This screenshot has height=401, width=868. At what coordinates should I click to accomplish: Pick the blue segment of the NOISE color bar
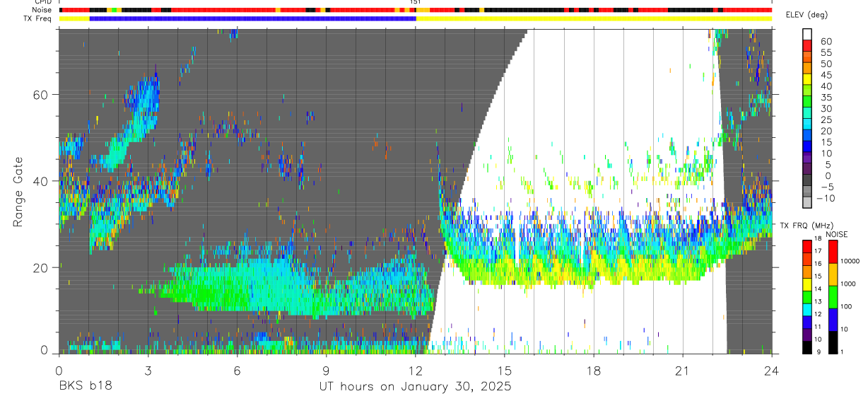pyautogui.click(x=833, y=319)
